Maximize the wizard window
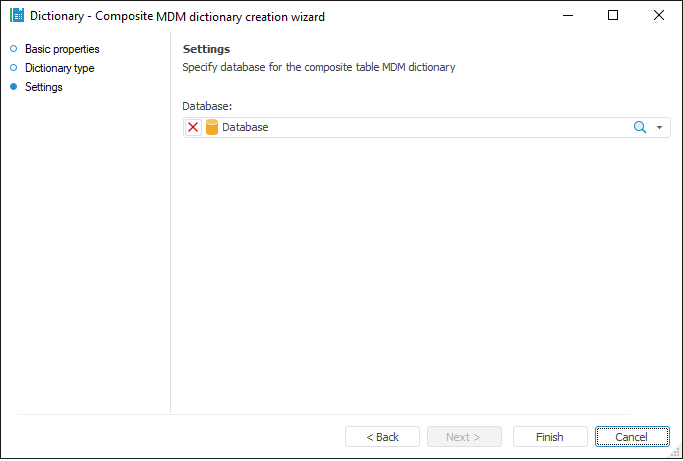 coord(613,16)
